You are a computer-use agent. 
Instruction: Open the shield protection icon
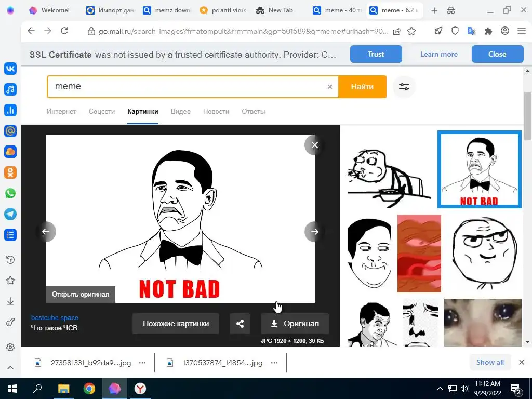tap(455, 31)
